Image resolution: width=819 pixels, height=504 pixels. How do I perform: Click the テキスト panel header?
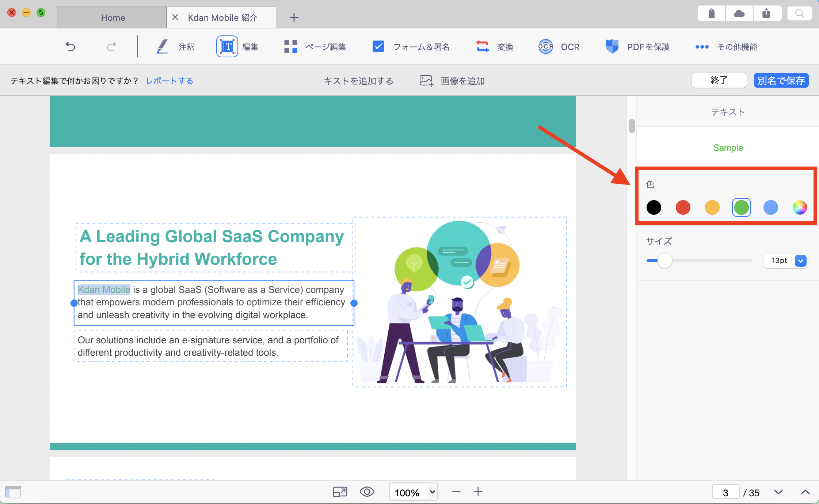(x=728, y=112)
